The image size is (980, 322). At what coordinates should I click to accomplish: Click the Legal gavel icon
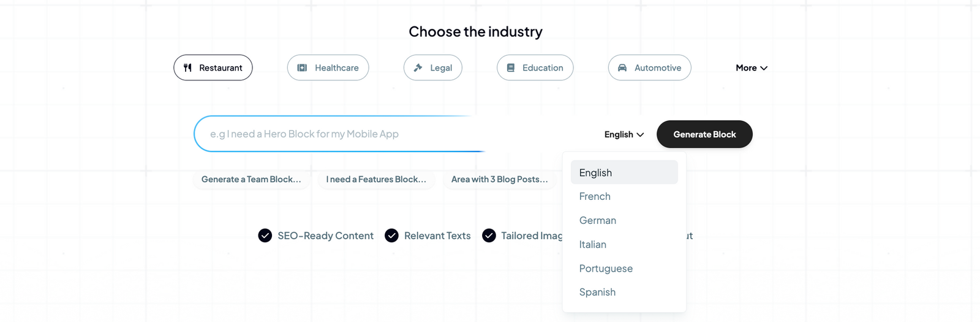(x=418, y=68)
